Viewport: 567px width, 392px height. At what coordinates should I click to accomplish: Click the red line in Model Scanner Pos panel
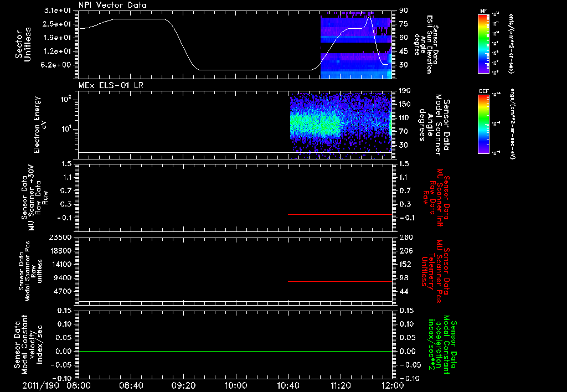click(x=340, y=281)
